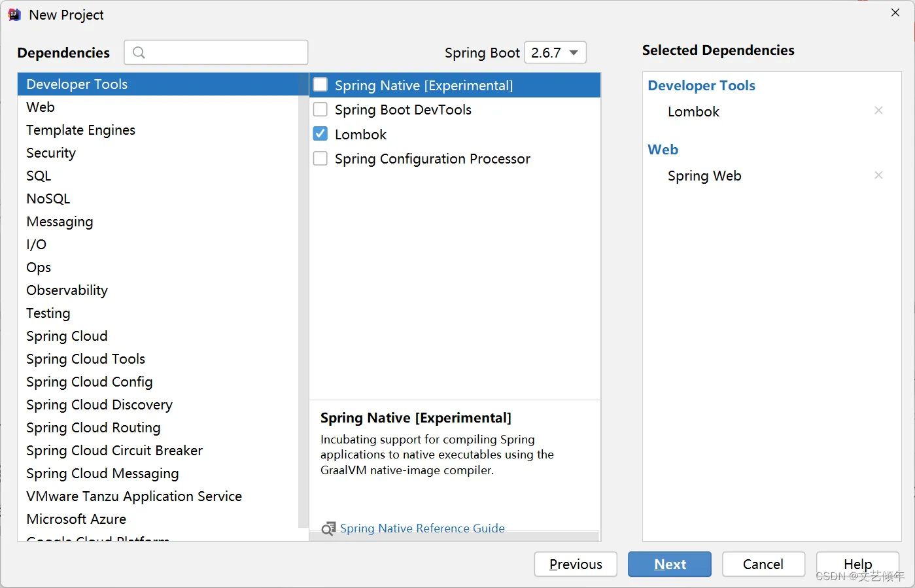Image resolution: width=915 pixels, height=588 pixels.
Task: Click the IntelliJ IDEA window icon
Action: click(x=14, y=14)
